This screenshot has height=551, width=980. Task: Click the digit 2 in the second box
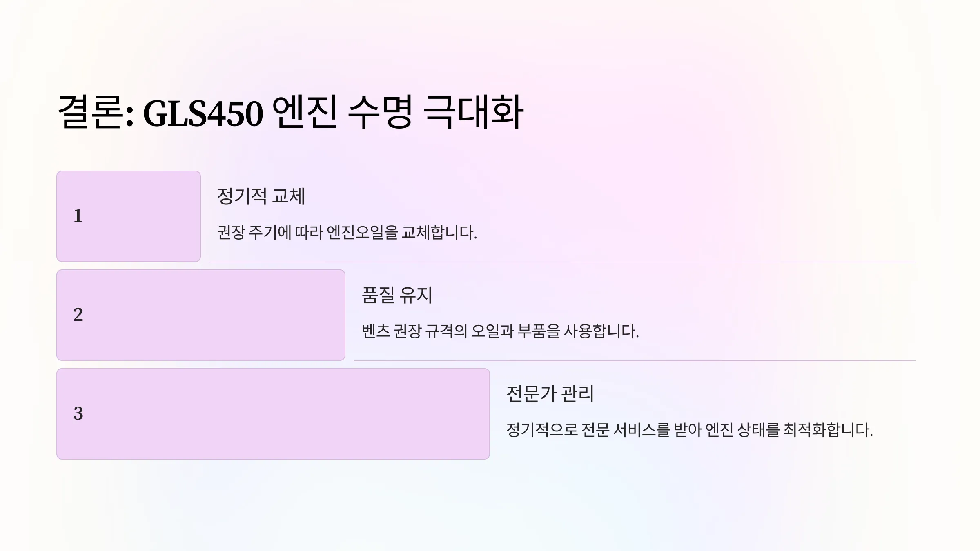pos(78,315)
